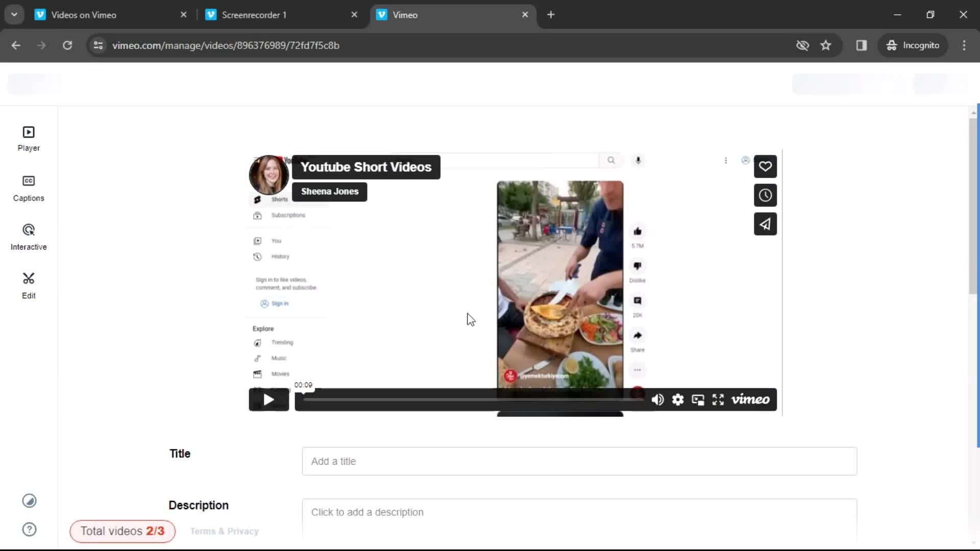980x551 pixels.
Task: Open Youtube Short Videos title link
Action: (366, 167)
